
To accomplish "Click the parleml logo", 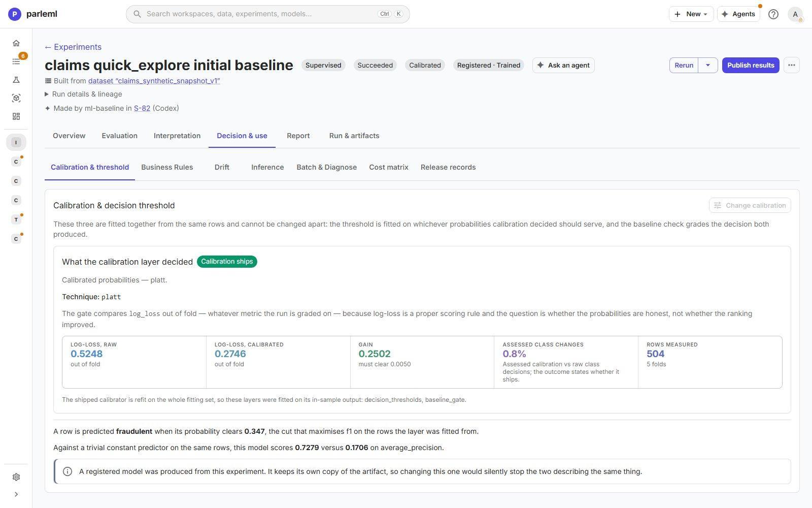I will coord(32,14).
